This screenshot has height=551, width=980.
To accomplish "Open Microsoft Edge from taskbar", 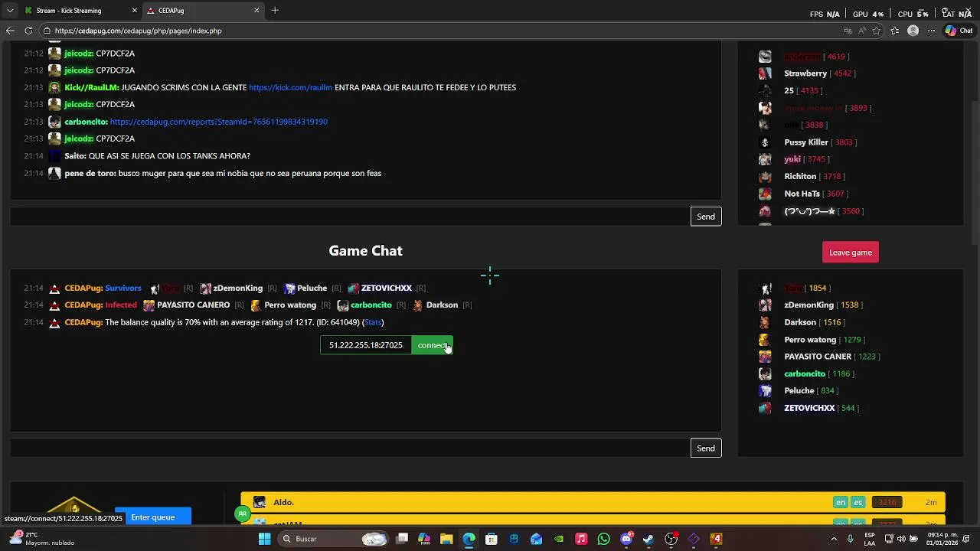I will pyautogui.click(x=469, y=539).
